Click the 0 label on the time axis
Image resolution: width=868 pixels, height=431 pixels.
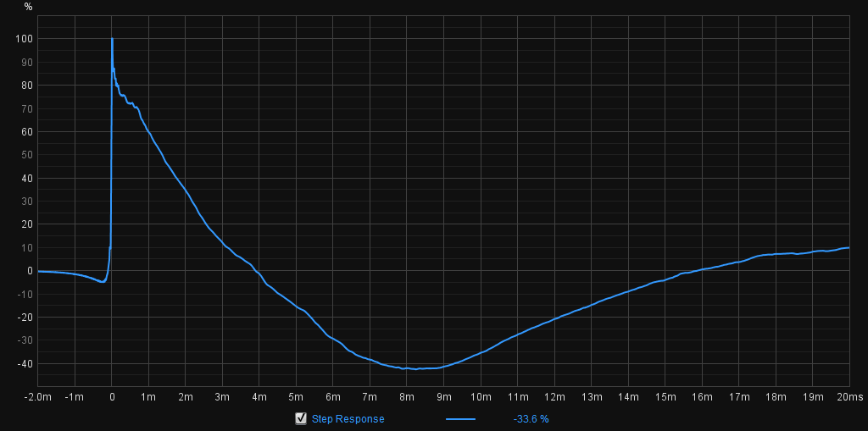pyautogui.click(x=112, y=396)
